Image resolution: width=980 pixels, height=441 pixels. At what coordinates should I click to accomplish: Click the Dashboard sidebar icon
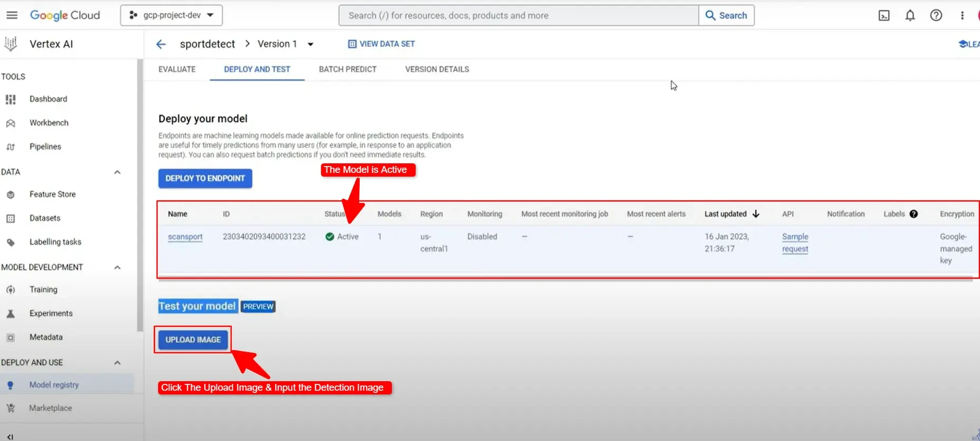coord(11,99)
